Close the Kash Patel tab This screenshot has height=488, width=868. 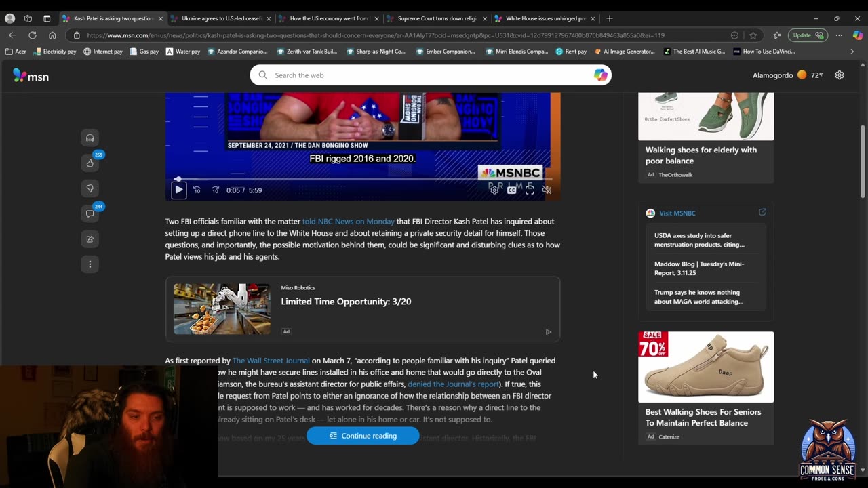pyautogui.click(x=161, y=18)
